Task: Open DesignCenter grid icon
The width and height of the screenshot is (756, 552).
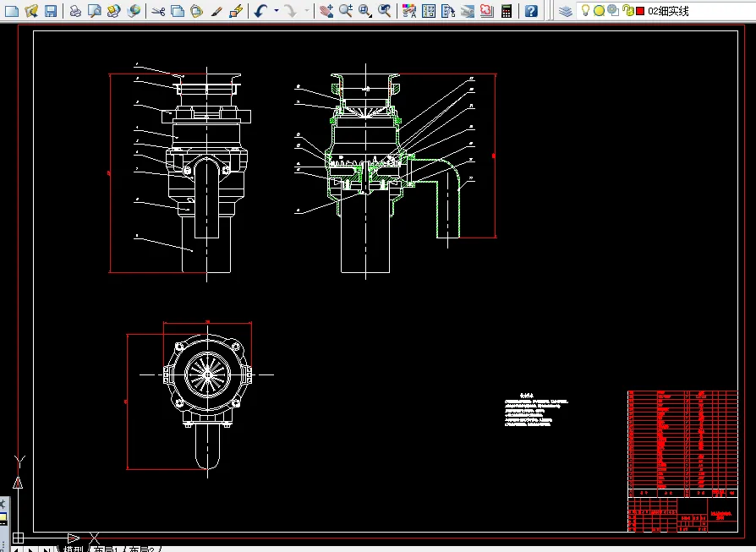Action: tap(429, 11)
